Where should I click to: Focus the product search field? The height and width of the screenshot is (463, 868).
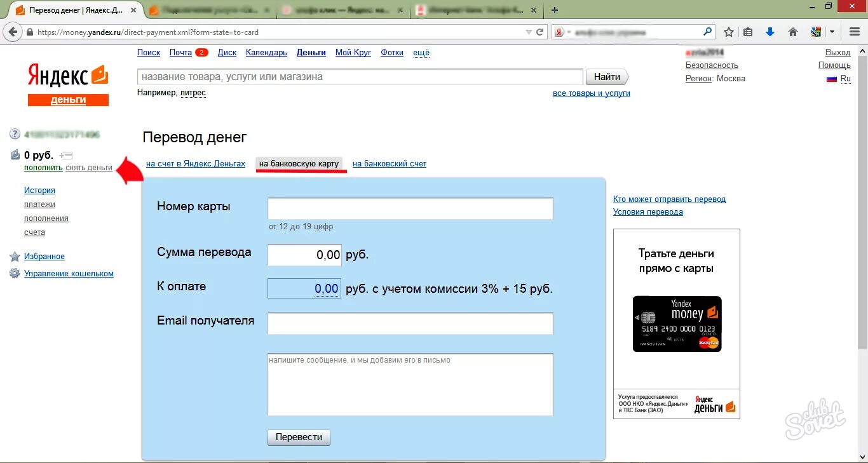tap(360, 77)
